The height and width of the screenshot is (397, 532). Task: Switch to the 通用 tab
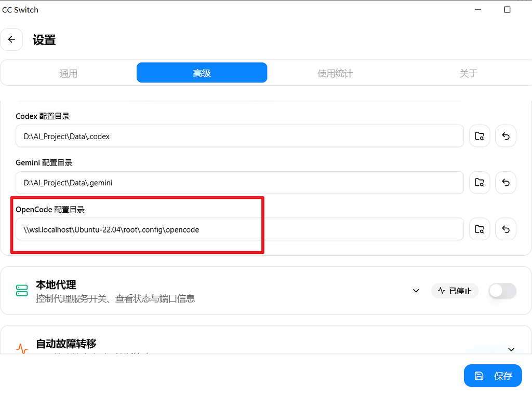(x=69, y=73)
